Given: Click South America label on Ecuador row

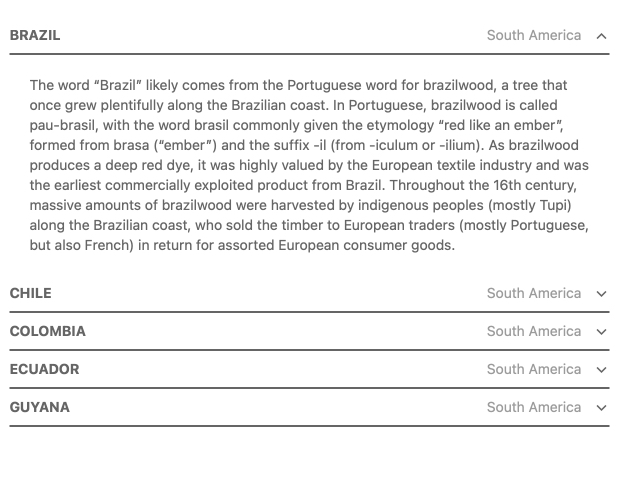Looking at the screenshot, I should 534,369.
